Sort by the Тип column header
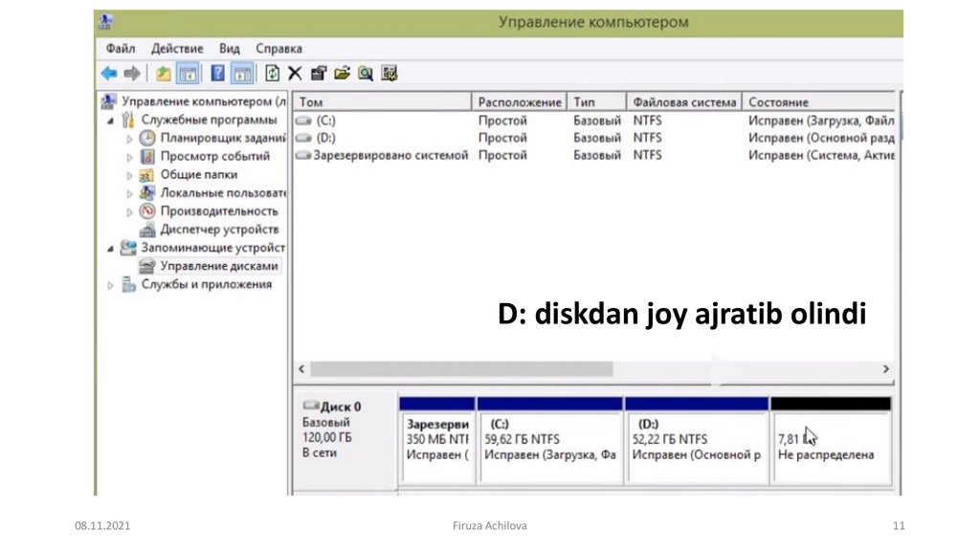This screenshot has width=980, height=551. 597,101
